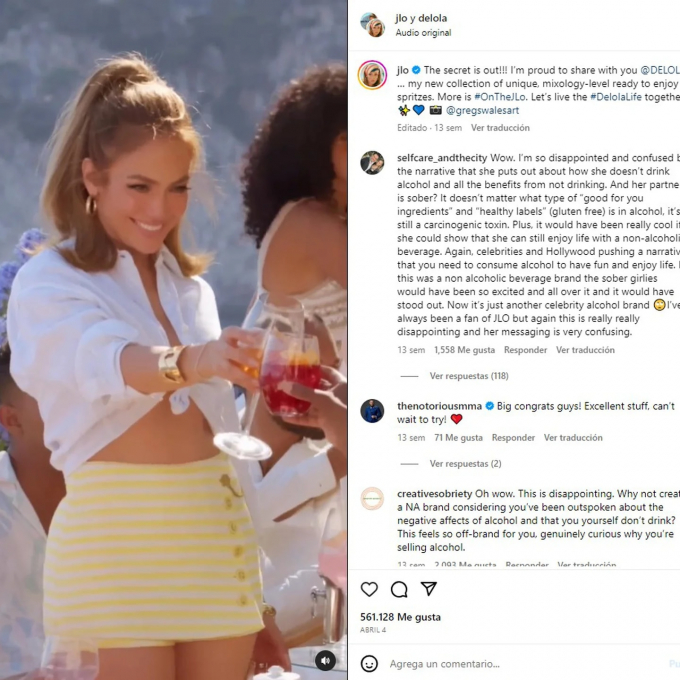This screenshot has height=680, width=680.
Task: Like the post with the heart icon
Action: point(369,589)
